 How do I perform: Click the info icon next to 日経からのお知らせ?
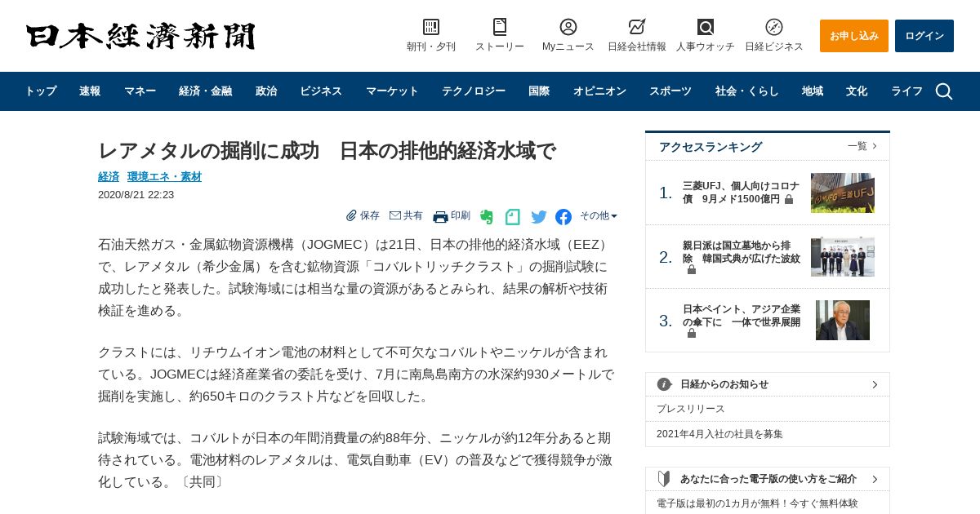coord(664,384)
